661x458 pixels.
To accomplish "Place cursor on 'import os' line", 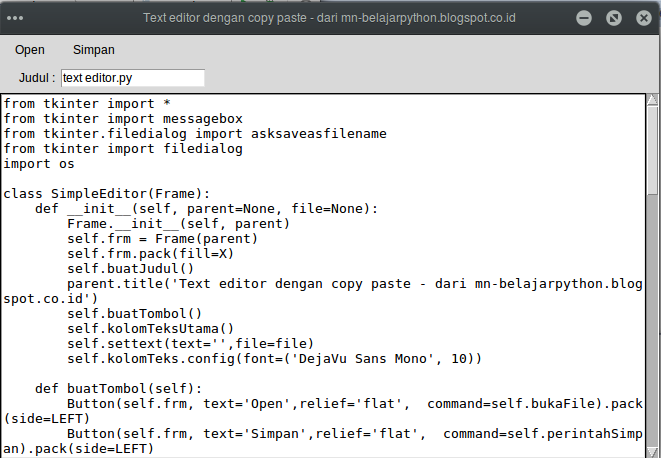I will coord(39,163).
